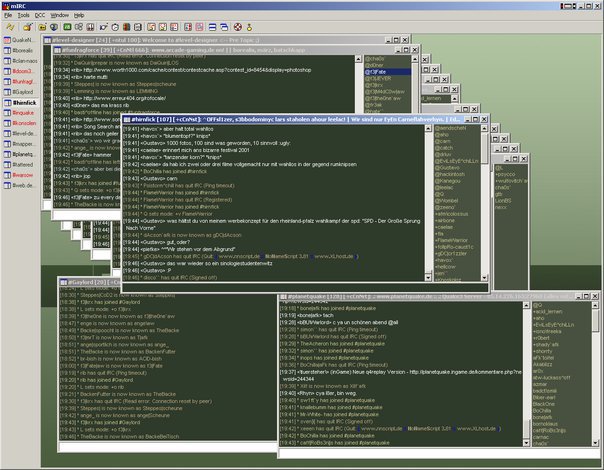This screenshot has width=604, height=470.
Task: Switch to #doom3 in the channel switchbar
Action: [20, 73]
